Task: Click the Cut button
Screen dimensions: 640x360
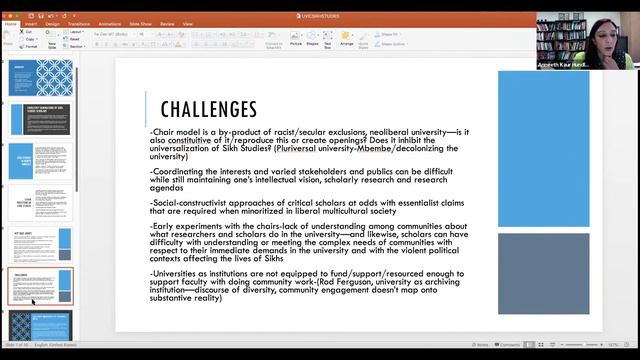Action: (26, 31)
